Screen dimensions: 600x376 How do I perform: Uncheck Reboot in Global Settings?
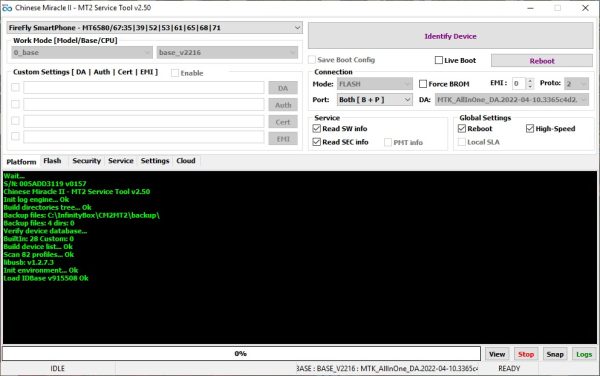(x=462, y=129)
